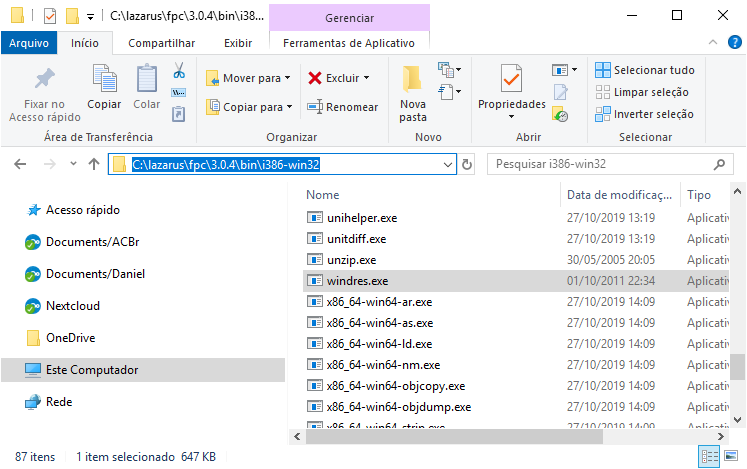The height and width of the screenshot is (469, 747).
Task: Switch to the large icons view in the status bar
Action: pyautogui.click(x=731, y=456)
